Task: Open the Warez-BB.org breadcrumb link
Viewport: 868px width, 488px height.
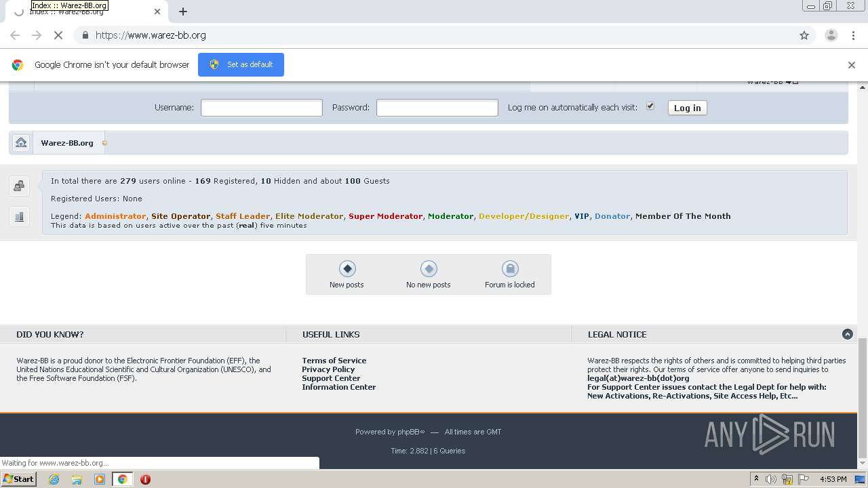Action: click(67, 143)
